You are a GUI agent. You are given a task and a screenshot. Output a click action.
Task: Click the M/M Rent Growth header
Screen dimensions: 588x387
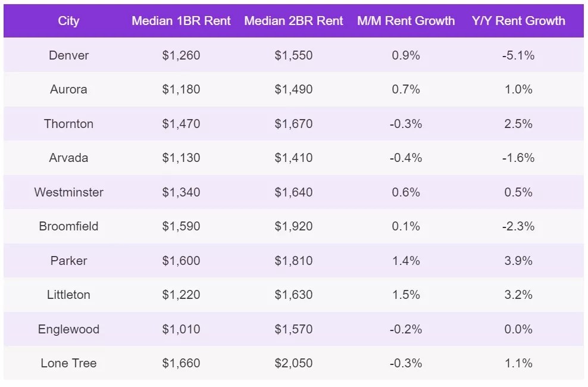406,21
